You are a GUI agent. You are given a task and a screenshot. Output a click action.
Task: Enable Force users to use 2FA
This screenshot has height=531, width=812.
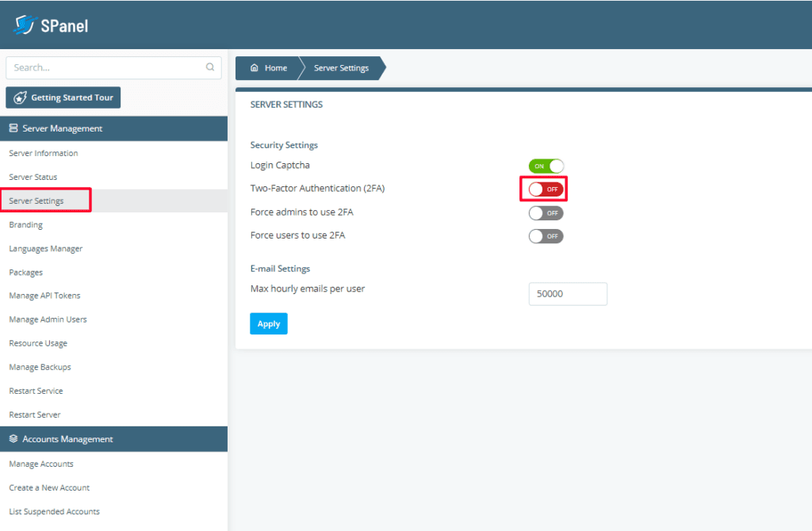click(546, 235)
